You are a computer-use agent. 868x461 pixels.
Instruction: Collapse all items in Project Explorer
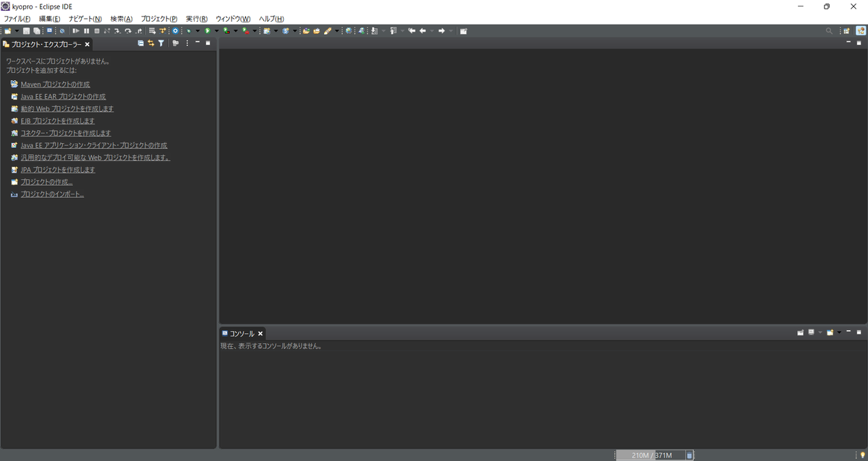141,43
